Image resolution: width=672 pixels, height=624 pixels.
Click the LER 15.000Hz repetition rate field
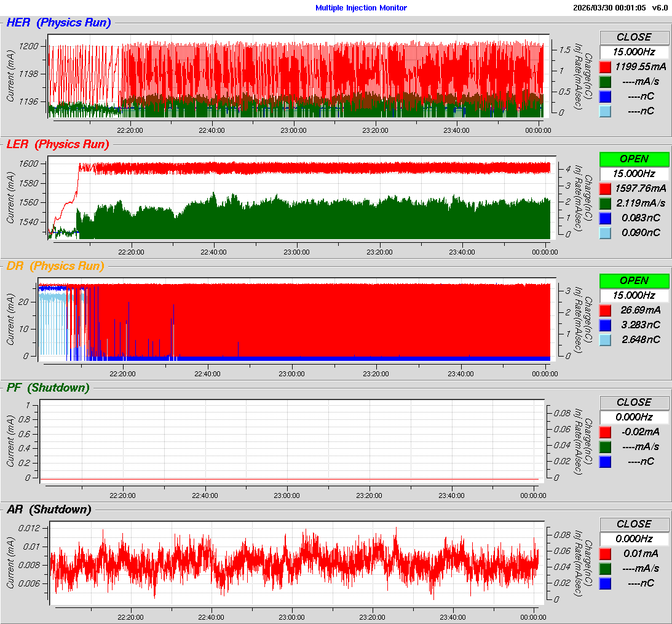point(634,173)
